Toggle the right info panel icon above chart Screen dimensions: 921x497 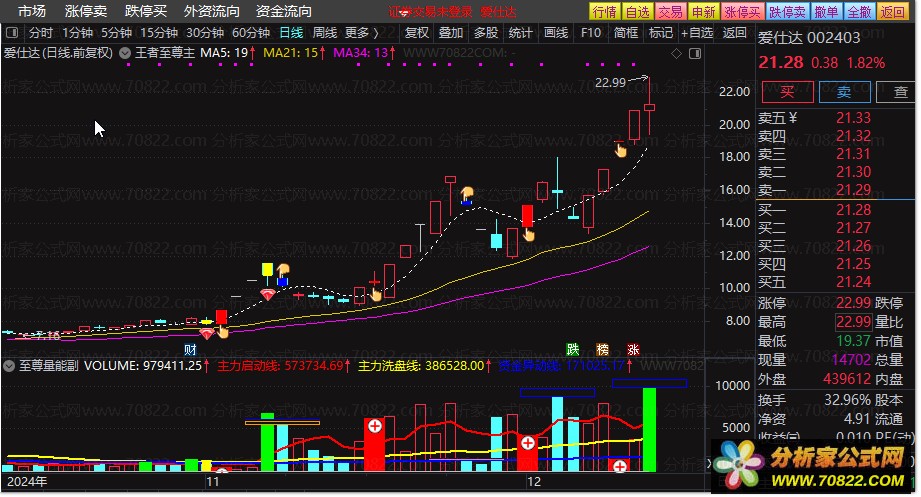point(695,53)
